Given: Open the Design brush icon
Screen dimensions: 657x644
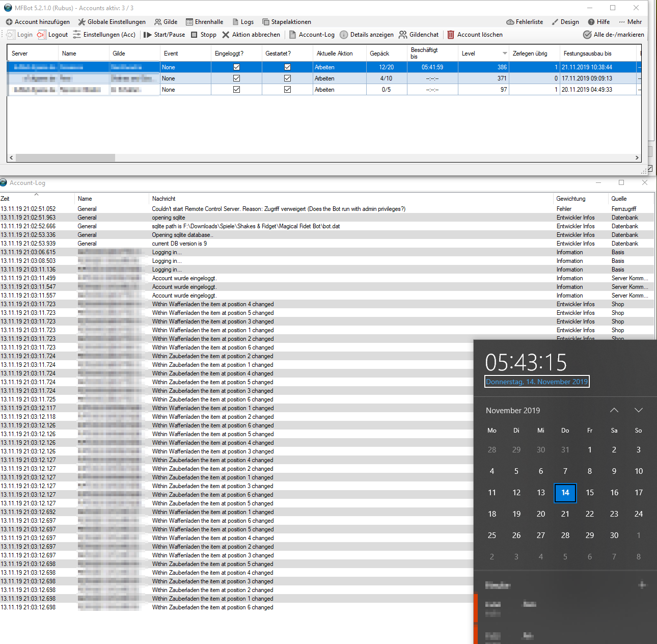Looking at the screenshot, I should [x=555, y=22].
